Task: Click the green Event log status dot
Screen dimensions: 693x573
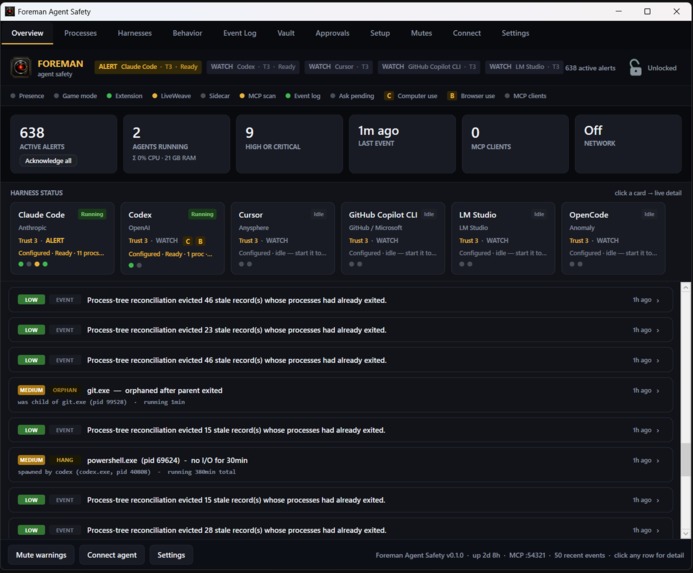Action: point(288,96)
